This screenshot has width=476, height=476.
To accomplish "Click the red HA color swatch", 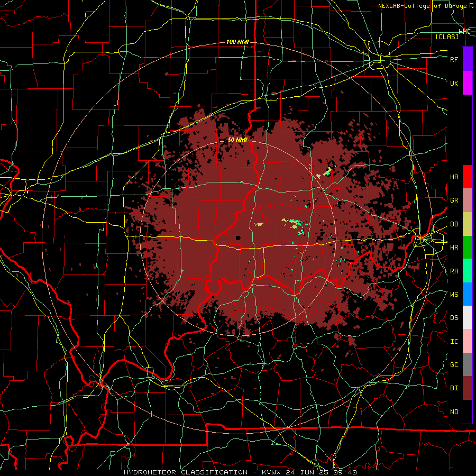I will (467, 177).
